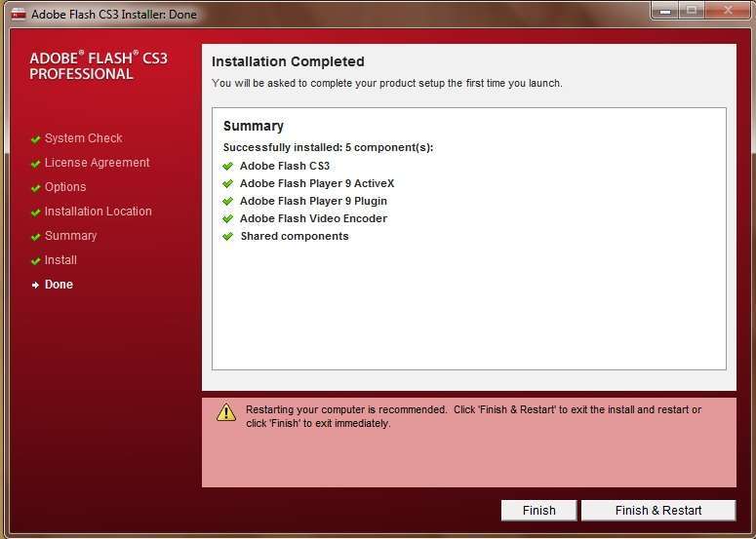Click the Adobe Flash CS3 Professional logo text

pos(99,65)
